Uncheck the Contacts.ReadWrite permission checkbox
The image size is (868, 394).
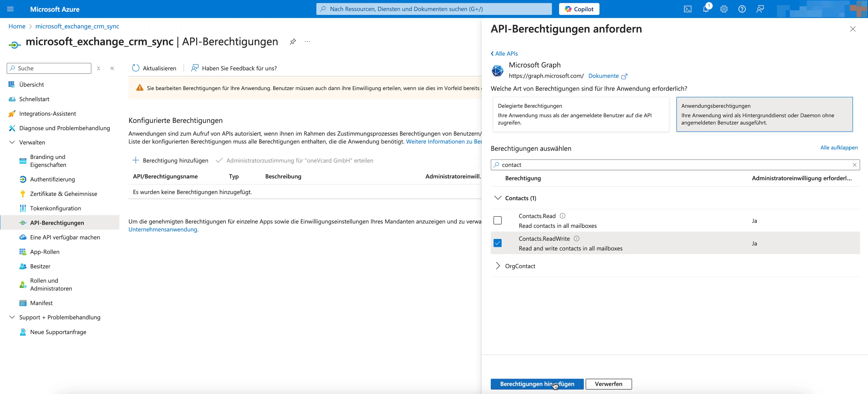497,243
